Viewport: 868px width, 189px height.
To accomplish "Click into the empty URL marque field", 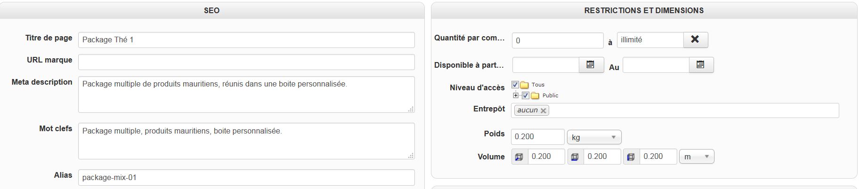I will (x=246, y=62).
